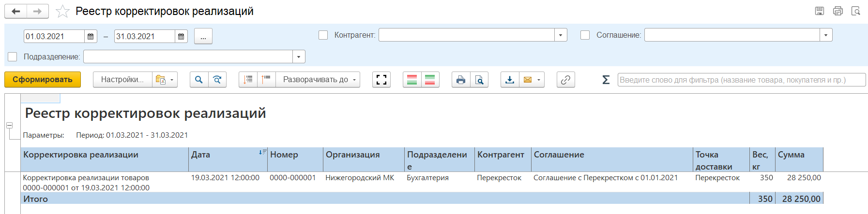868x214 pixels.
Task: Print the report using printer toolbar icon
Action: tap(461, 80)
